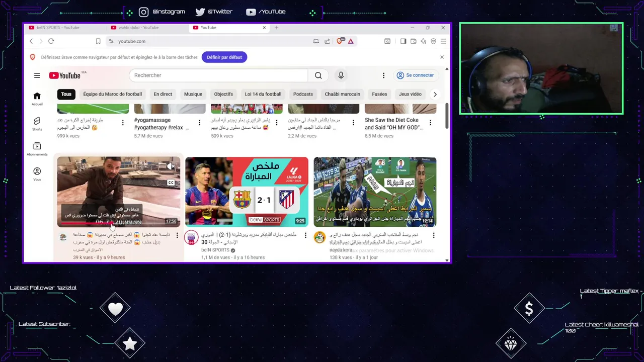Click the page vertical scrollbar
This screenshot has height=362, width=644.
(447, 117)
